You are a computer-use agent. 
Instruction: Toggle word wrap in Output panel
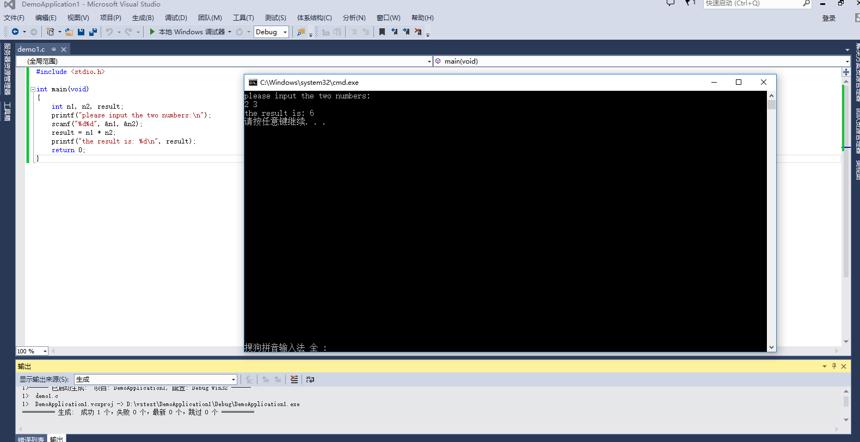(310, 379)
